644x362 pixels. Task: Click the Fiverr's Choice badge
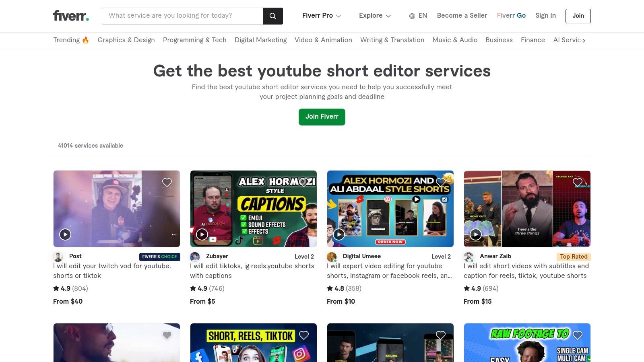159,257
